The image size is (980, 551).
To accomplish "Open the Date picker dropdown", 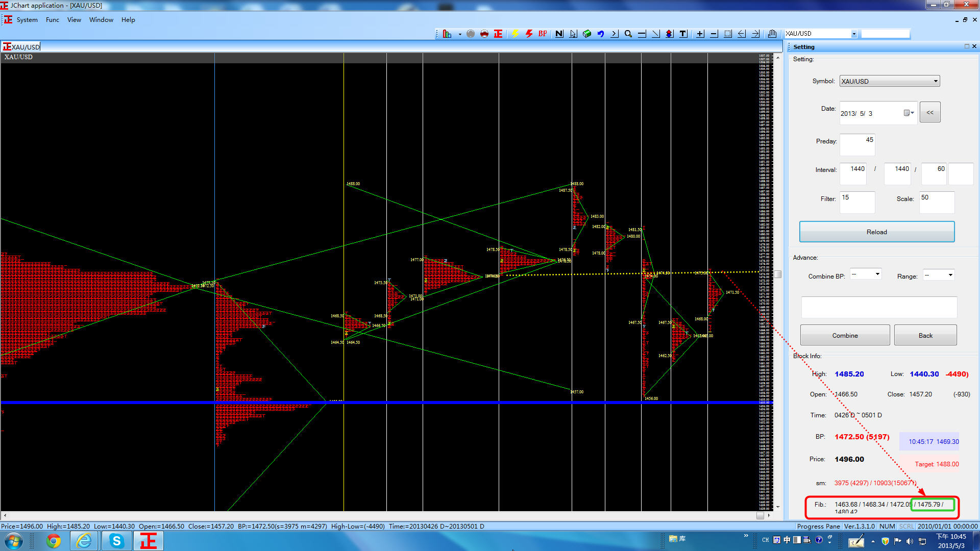I will [x=909, y=113].
